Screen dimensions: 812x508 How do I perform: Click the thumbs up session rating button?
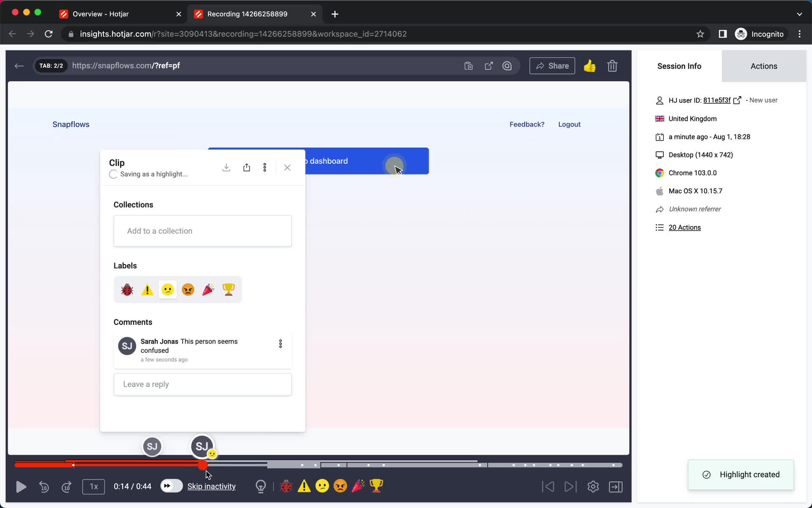[589, 66]
